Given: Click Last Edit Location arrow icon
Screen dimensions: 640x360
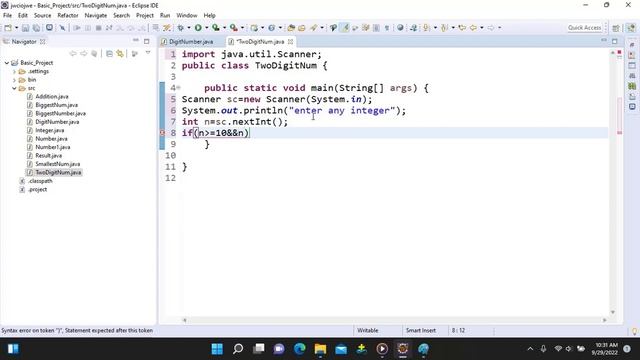Looking at the screenshot, I should pyautogui.click(x=462, y=28).
